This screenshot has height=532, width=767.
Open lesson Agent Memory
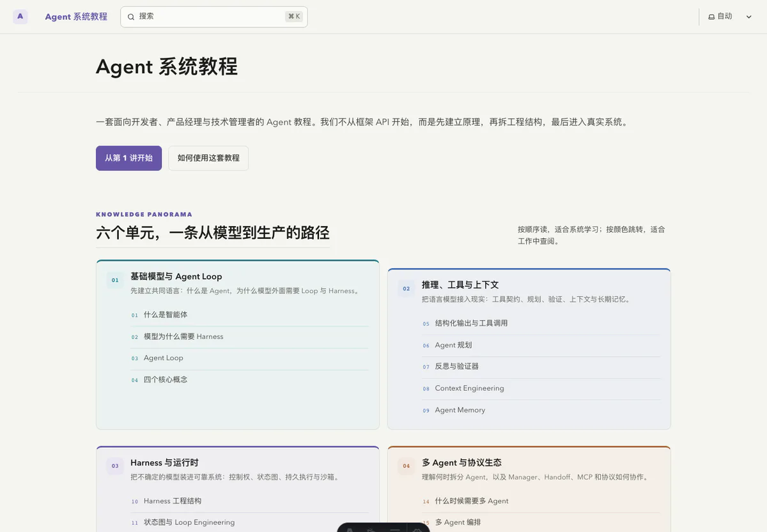(541, 410)
